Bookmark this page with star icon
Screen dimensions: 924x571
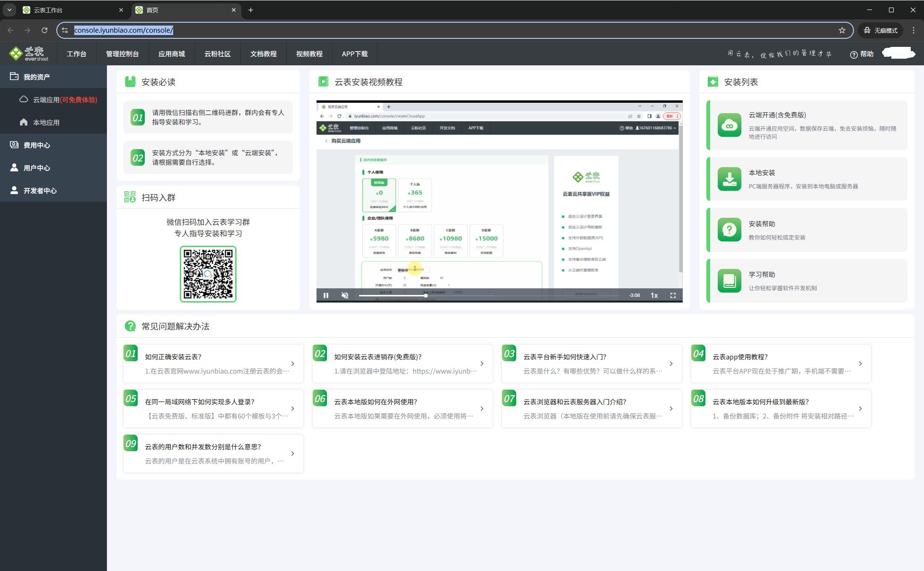click(842, 30)
